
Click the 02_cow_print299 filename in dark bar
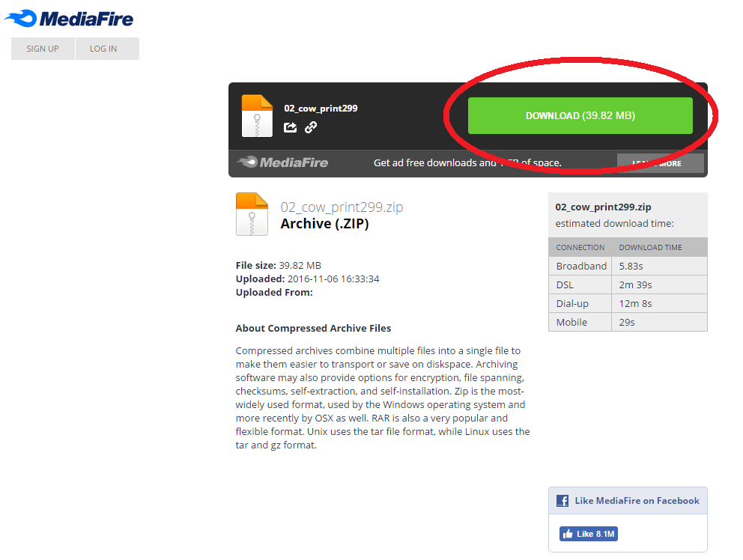pyautogui.click(x=321, y=109)
